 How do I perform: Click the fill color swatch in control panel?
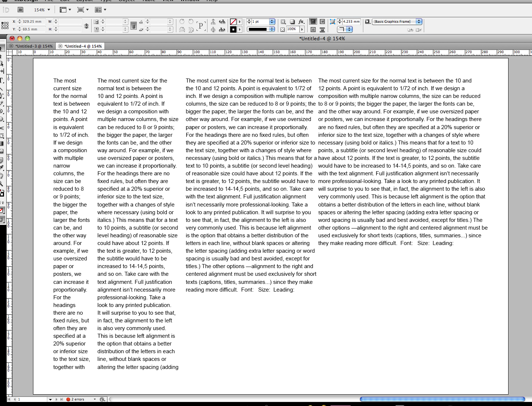coord(233,22)
